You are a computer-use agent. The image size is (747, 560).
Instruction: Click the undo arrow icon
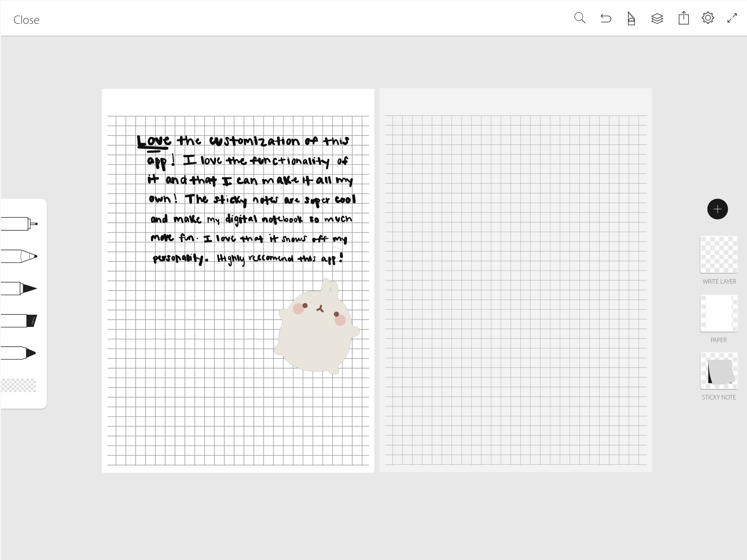pos(606,18)
